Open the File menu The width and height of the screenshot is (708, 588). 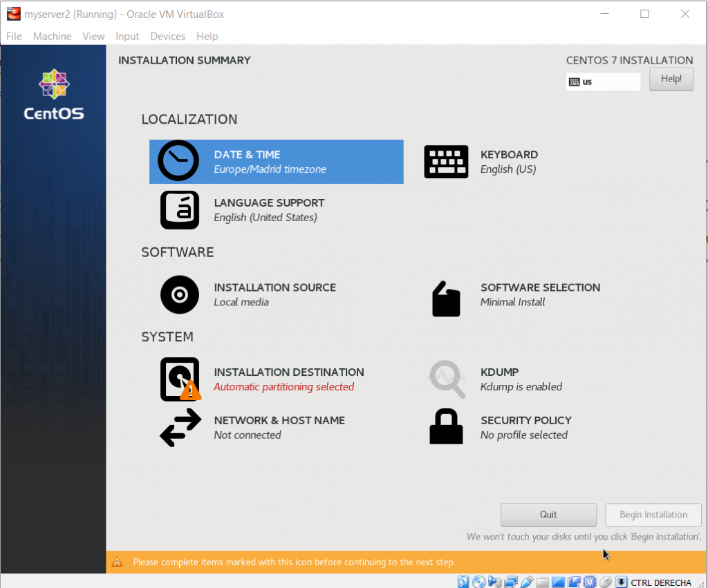(14, 36)
